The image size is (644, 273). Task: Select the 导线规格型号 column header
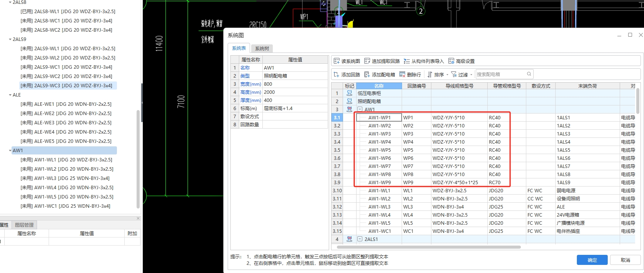(459, 86)
